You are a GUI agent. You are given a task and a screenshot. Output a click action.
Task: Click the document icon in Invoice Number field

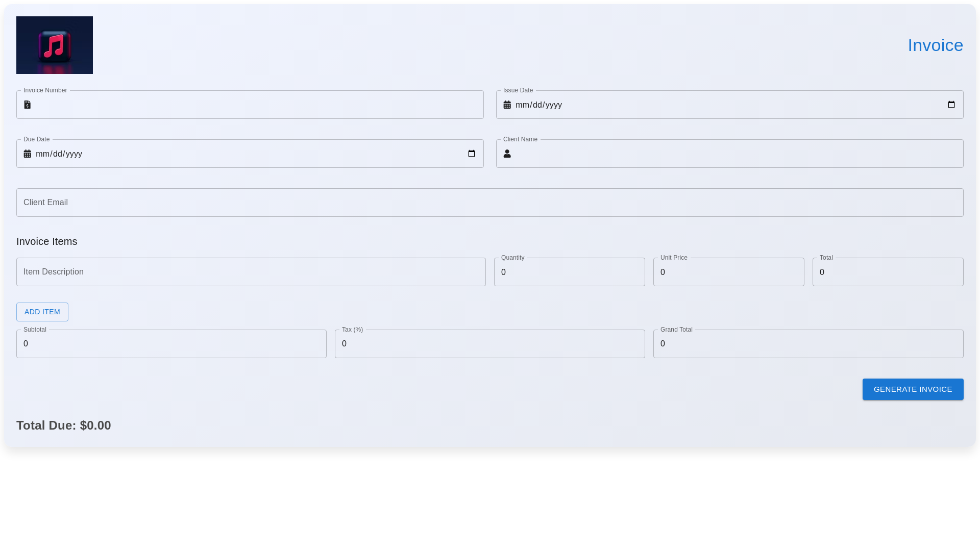pos(28,105)
